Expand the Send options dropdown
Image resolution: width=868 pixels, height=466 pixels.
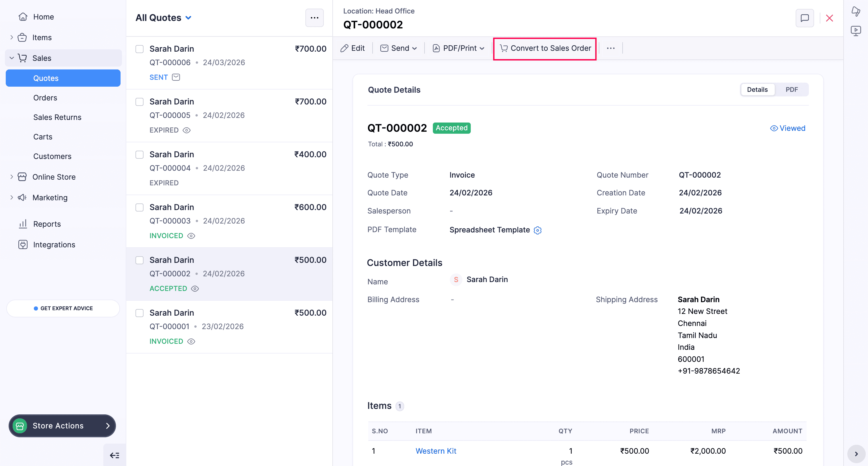click(415, 48)
